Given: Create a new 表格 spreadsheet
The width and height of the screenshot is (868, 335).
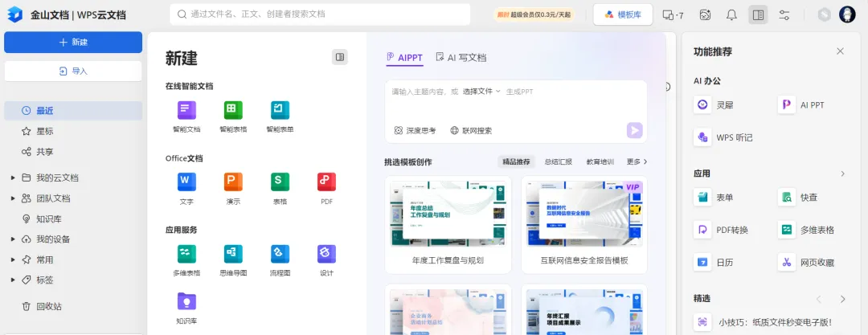Looking at the screenshot, I should [280, 188].
